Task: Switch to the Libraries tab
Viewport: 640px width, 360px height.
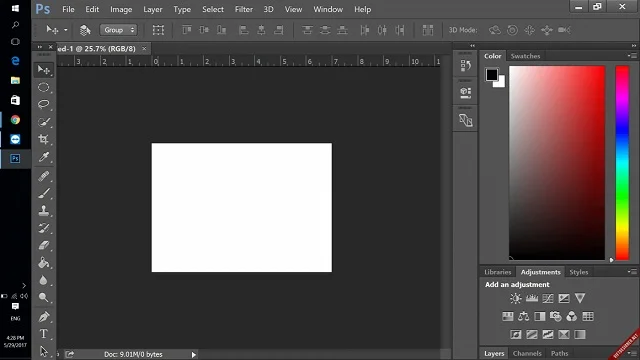Action: click(498, 272)
